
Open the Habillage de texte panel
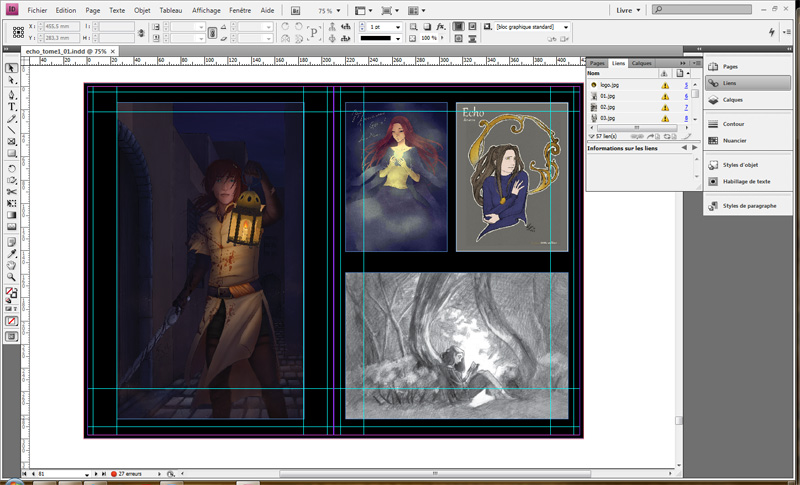pyautogui.click(x=747, y=182)
